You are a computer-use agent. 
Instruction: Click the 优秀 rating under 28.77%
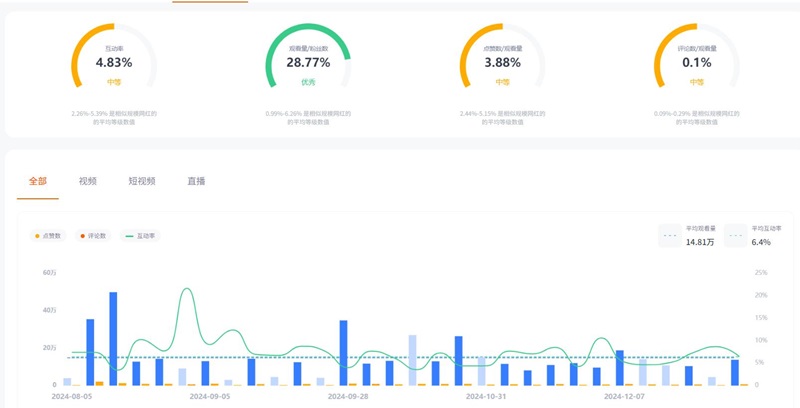[x=308, y=82]
